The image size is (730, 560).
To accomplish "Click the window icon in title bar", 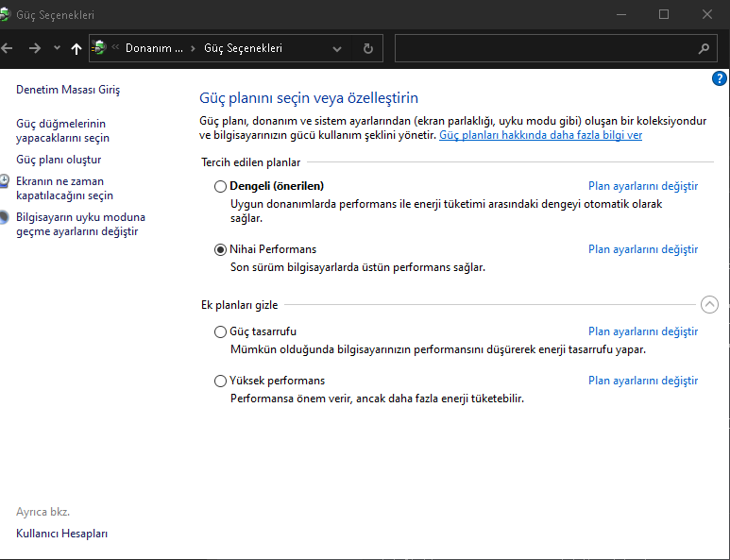I will (x=5, y=15).
